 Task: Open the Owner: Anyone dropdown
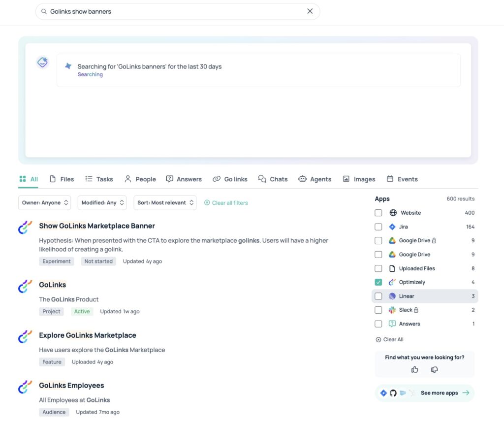click(x=44, y=203)
